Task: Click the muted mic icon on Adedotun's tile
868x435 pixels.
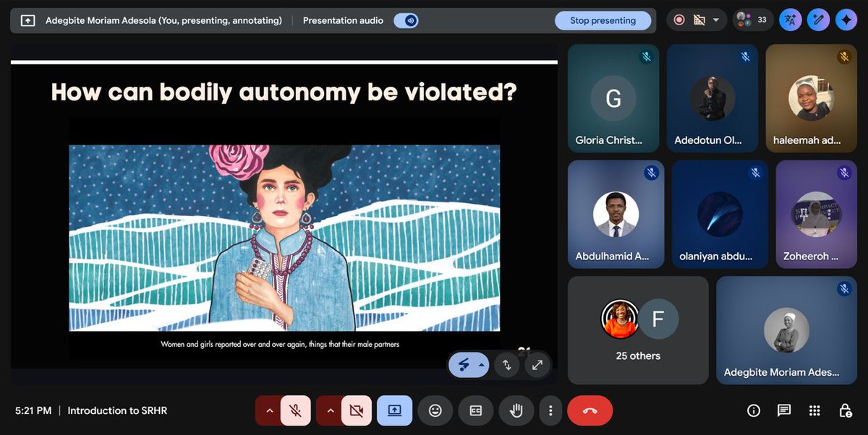Action: [x=745, y=57]
